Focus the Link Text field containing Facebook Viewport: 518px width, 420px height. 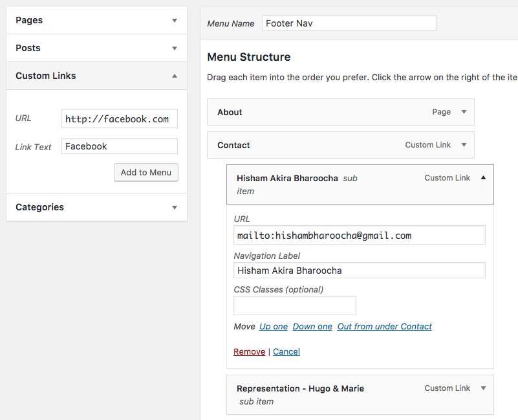point(120,146)
